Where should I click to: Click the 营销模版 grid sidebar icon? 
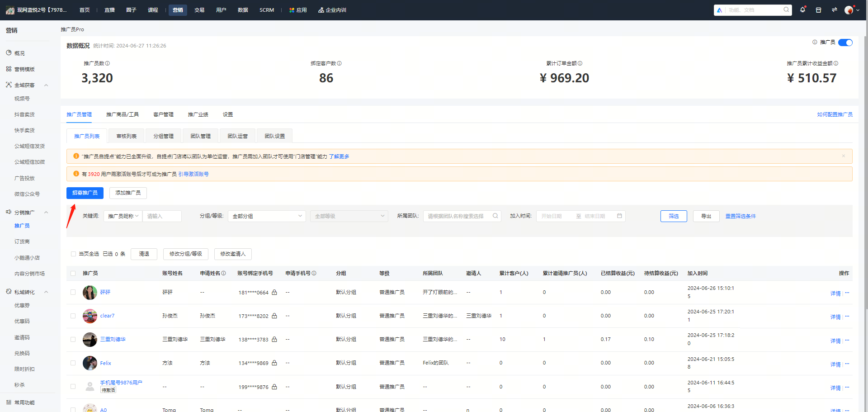coord(9,69)
